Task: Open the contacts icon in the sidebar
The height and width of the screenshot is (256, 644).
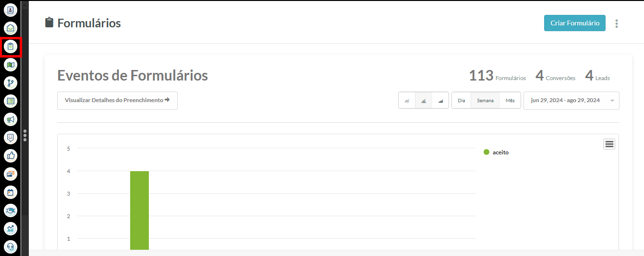Action: point(11,10)
